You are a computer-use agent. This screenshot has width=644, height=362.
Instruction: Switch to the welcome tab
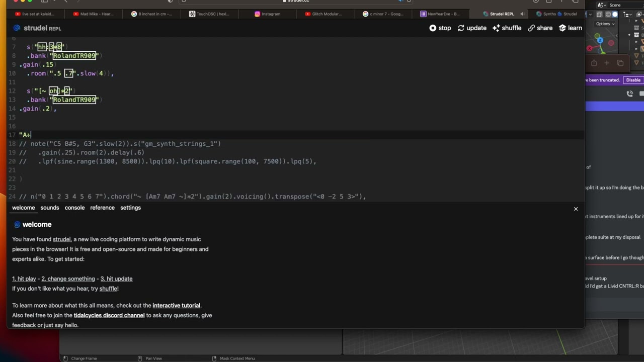[24, 208]
